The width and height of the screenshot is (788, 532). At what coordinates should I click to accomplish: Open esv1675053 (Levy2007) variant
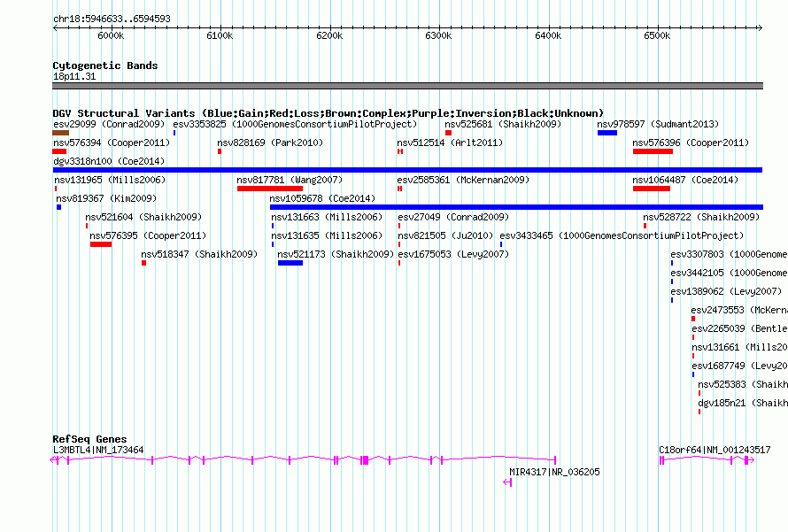coord(453,254)
